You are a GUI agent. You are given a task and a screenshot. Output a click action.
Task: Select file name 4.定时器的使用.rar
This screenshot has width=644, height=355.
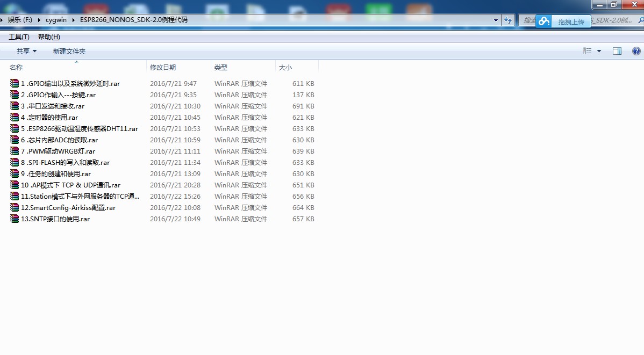(49, 118)
